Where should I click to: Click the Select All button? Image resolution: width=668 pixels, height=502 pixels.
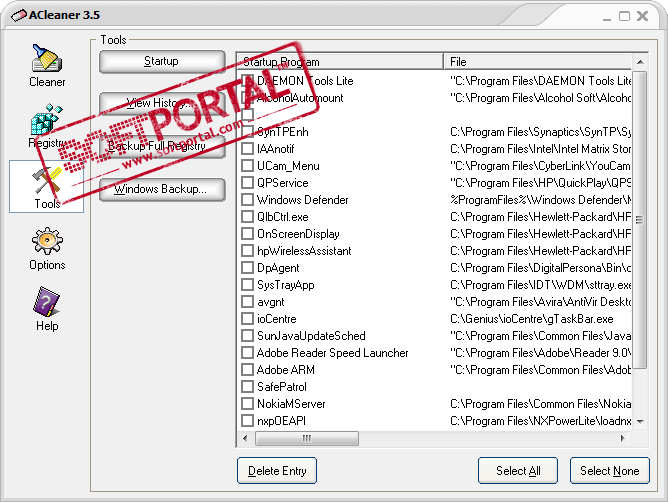click(518, 471)
